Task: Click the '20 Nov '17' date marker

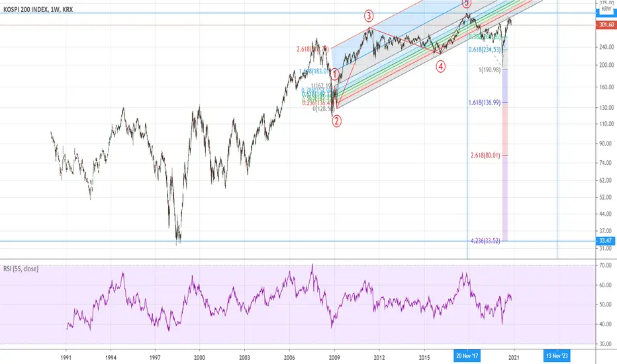Action: [x=467, y=356]
